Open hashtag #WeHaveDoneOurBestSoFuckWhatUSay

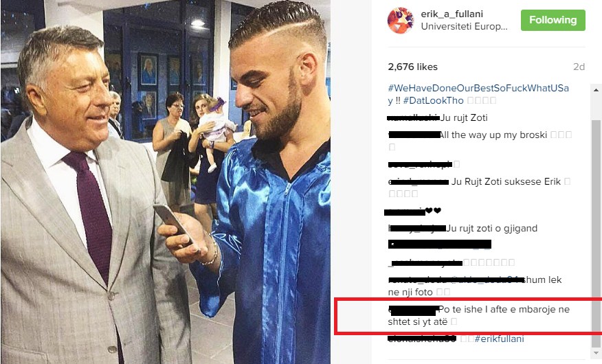tap(478, 94)
